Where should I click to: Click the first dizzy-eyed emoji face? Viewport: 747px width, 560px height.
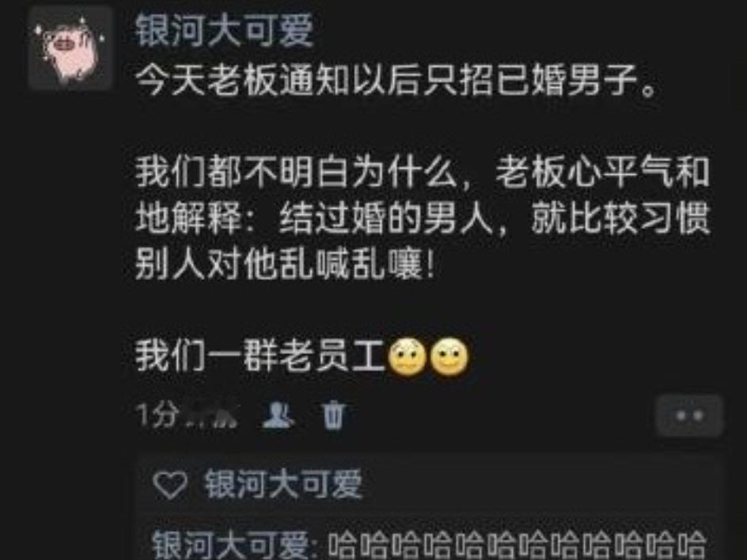point(408,357)
